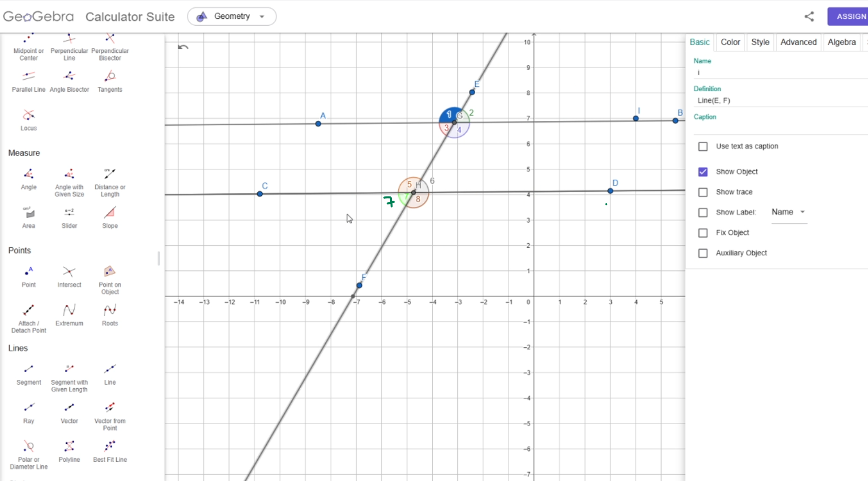Screen dimensions: 868x481
Task: Select Segment with Given Length tool
Action: [69, 378]
